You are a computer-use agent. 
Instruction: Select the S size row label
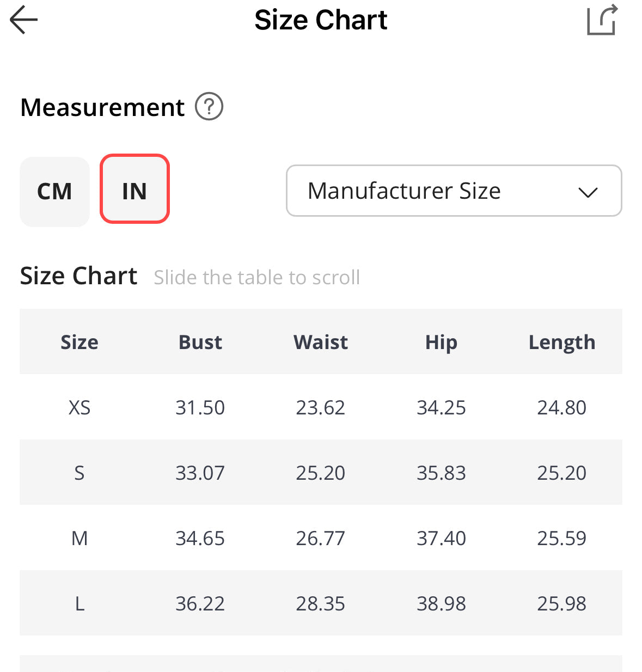[x=80, y=473]
